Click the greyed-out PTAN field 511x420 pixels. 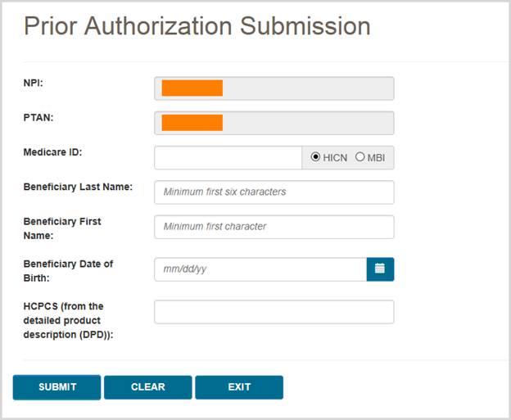274,123
